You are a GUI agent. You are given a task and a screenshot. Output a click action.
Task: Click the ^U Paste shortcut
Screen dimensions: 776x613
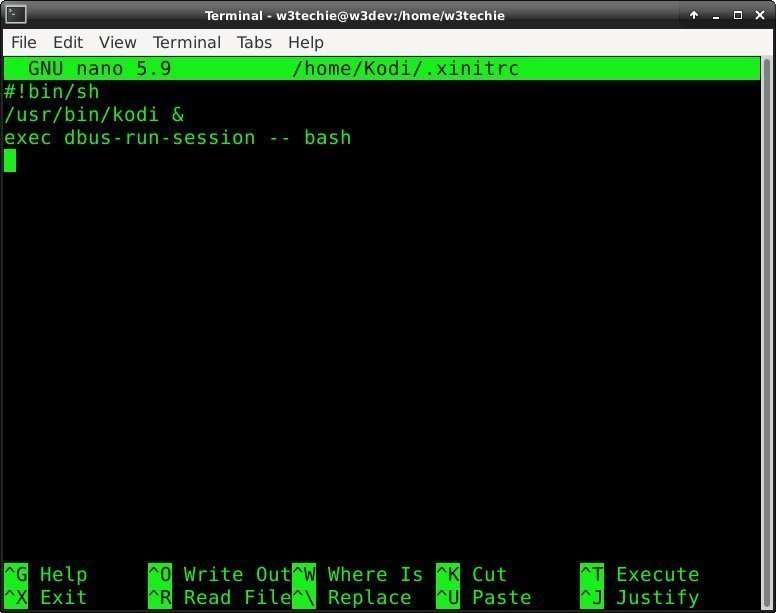pyautogui.click(x=484, y=597)
